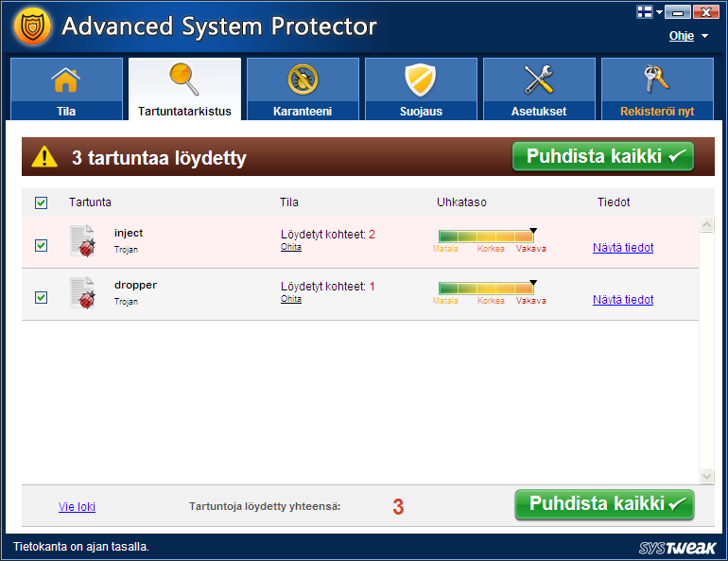
Task: Open the Karanteeni tab
Action: coord(303,89)
